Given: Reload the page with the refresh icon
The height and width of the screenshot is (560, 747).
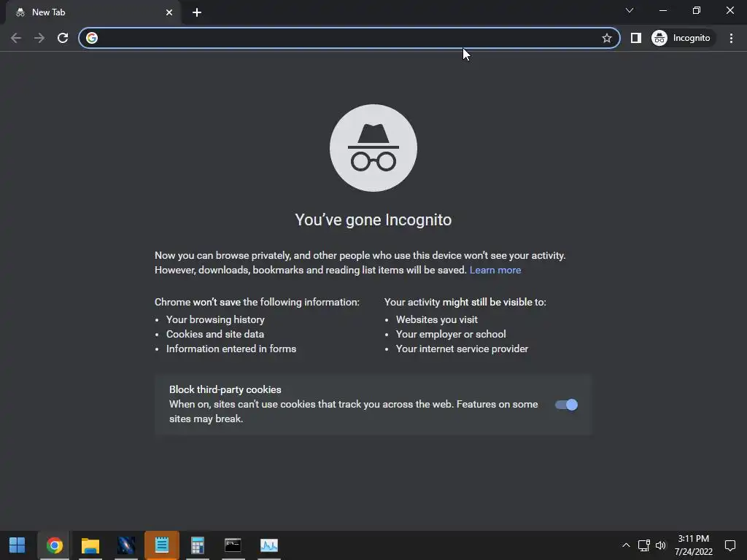Looking at the screenshot, I should point(63,38).
